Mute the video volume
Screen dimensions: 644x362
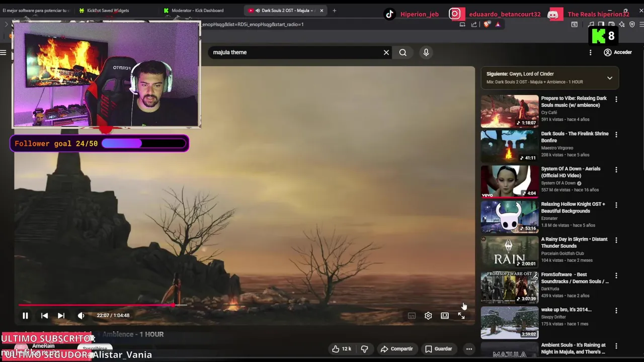coord(81,316)
